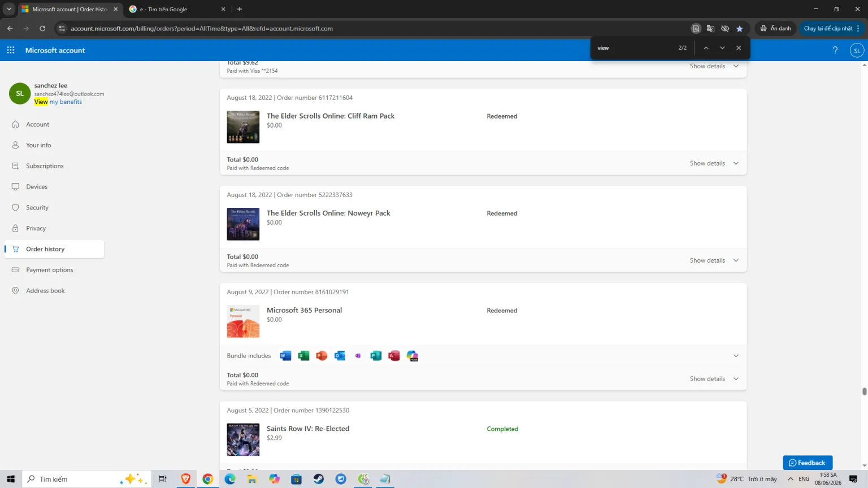The image size is (868, 488).
Task: Click the Excel icon in bundle includes
Action: [x=303, y=356]
